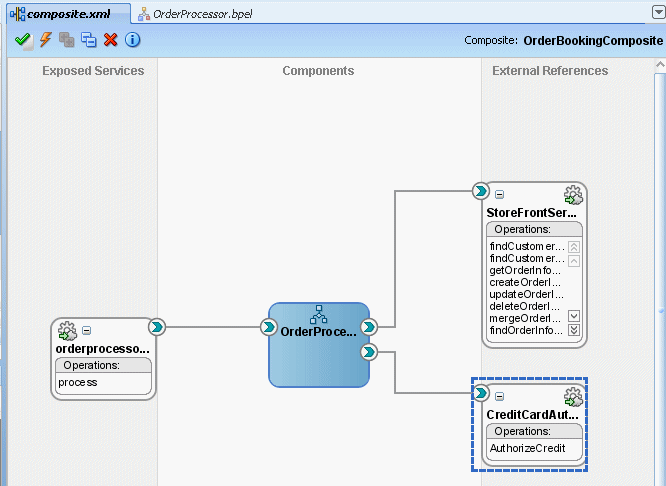Collapse the CreditCardAuthorization reference box
Viewport: 666px width, 486px height.
tap(500, 396)
